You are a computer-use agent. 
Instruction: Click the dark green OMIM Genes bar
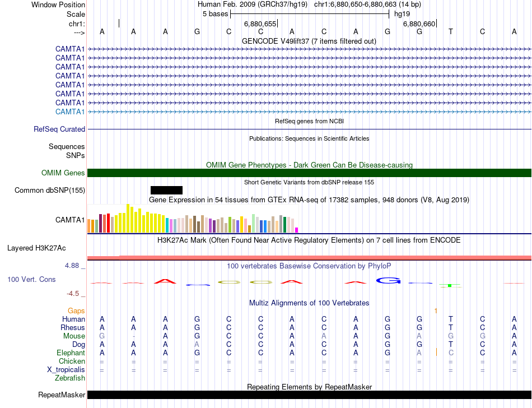309,173
